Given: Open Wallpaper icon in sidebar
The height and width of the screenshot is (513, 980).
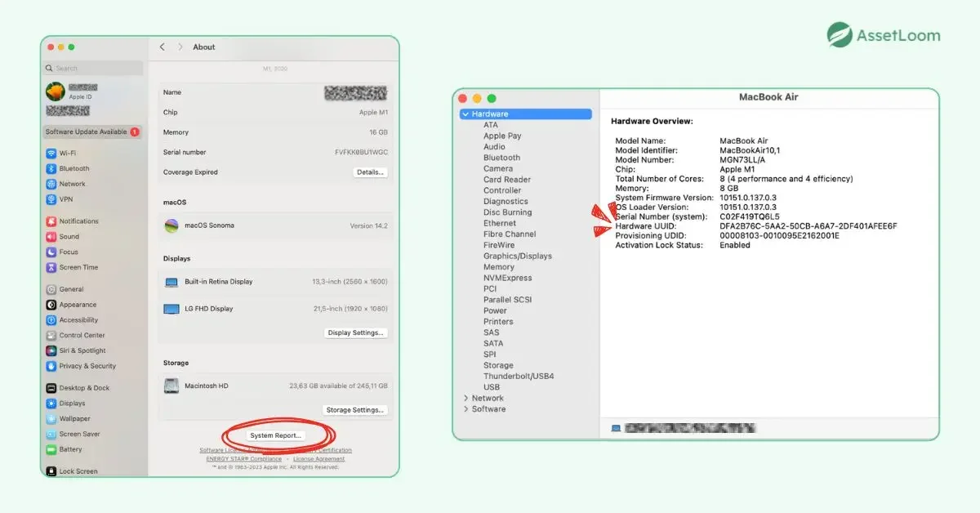Looking at the screenshot, I should [x=51, y=418].
